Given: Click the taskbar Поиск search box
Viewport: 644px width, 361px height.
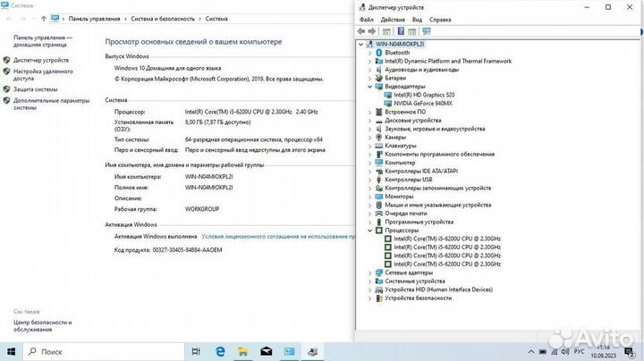Looking at the screenshot, I should 104,351.
